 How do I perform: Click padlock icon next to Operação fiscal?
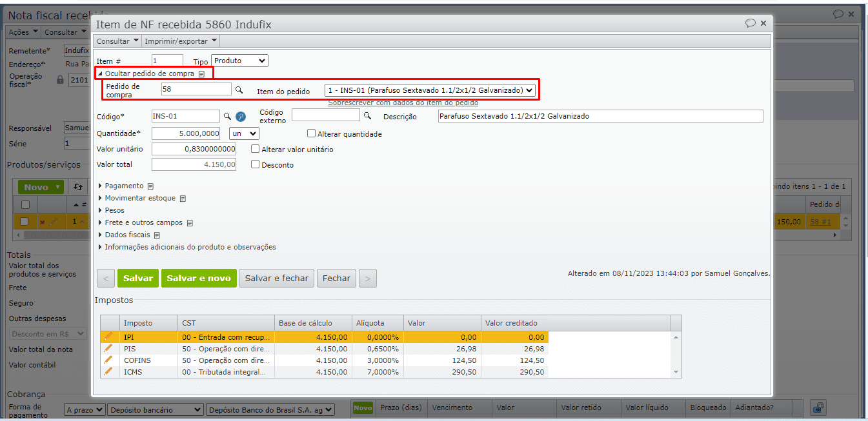[60, 80]
